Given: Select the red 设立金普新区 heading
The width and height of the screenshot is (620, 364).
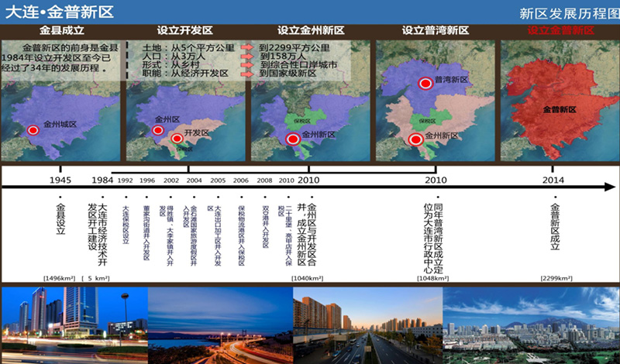Looking at the screenshot, I should tap(560, 30).
